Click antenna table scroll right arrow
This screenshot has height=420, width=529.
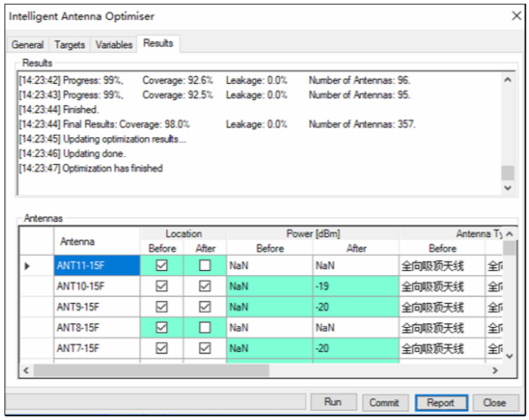click(x=495, y=370)
